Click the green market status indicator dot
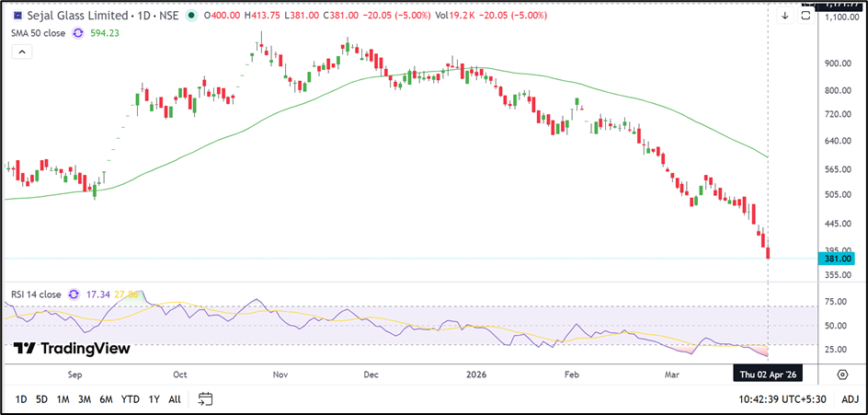Viewport: 868px width, 415px height. [190, 16]
